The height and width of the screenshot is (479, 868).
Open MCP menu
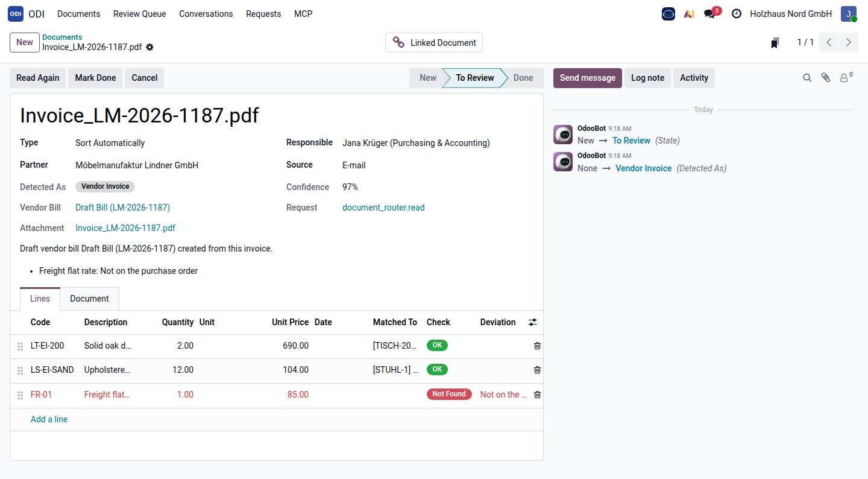[x=303, y=13]
